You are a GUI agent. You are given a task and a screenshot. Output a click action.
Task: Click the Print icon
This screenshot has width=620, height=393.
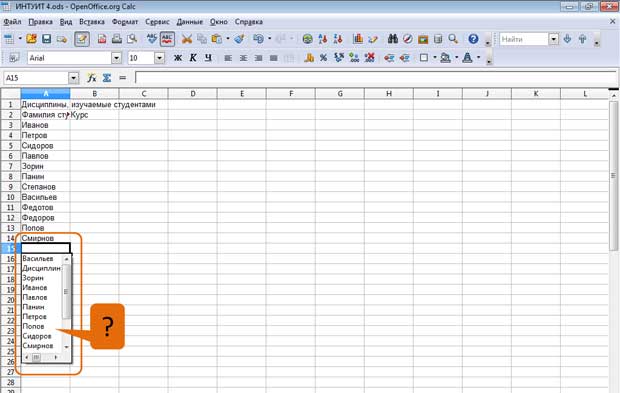click(x=117, y=39)
